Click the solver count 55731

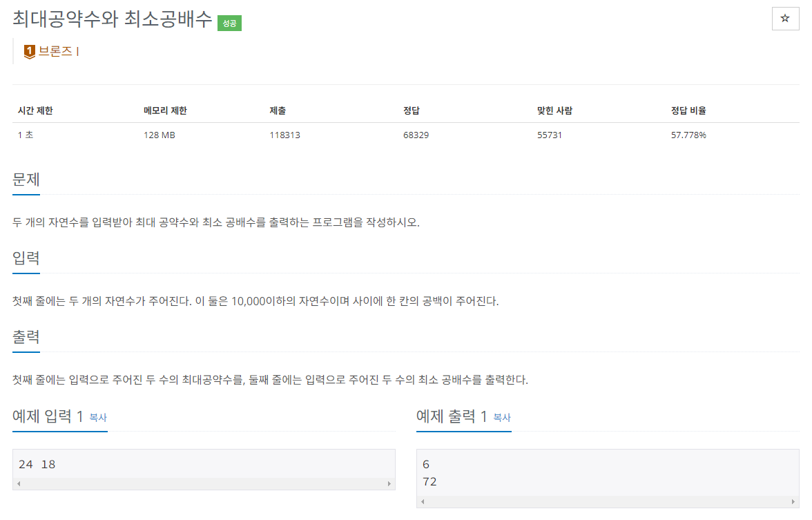point(550,135)
